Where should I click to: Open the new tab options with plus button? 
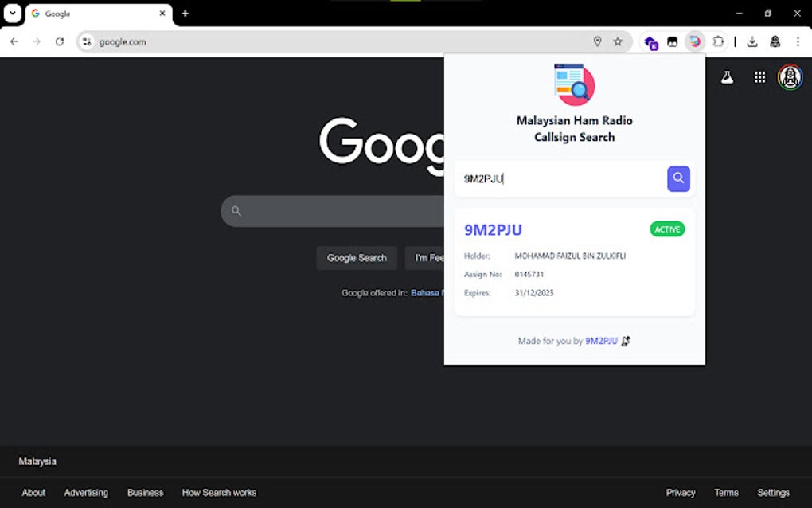(185, 14)
